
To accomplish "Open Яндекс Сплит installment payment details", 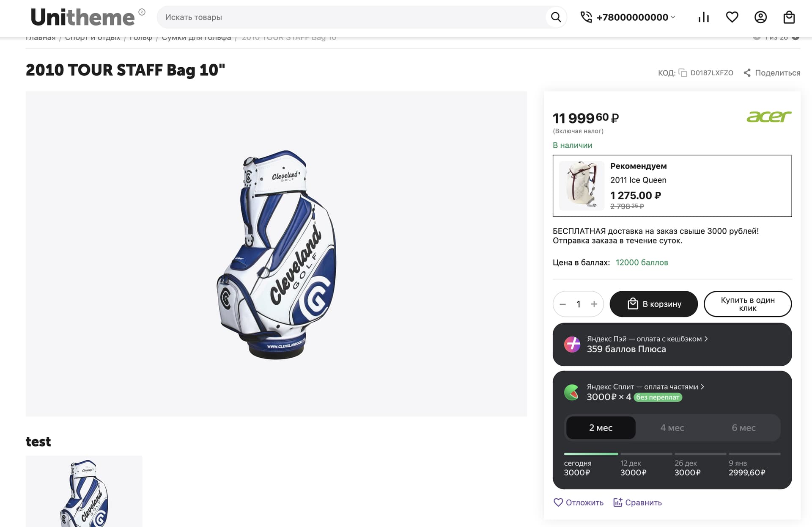I will pos(645,387).
